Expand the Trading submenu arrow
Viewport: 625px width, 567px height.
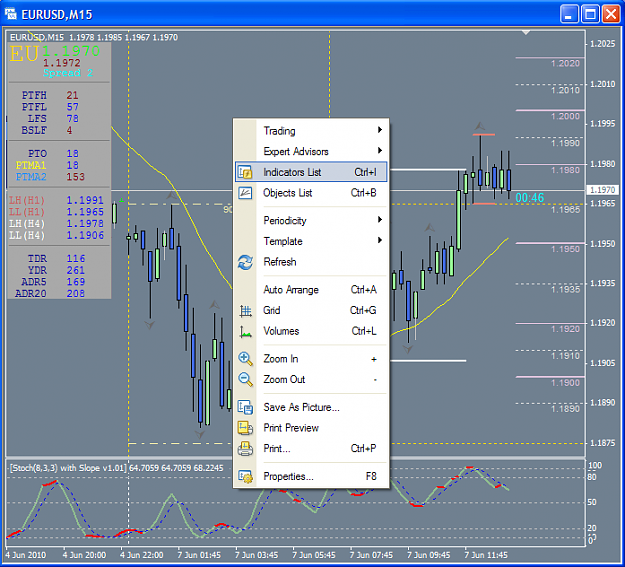pyautogui.click(x=380, y=130)
